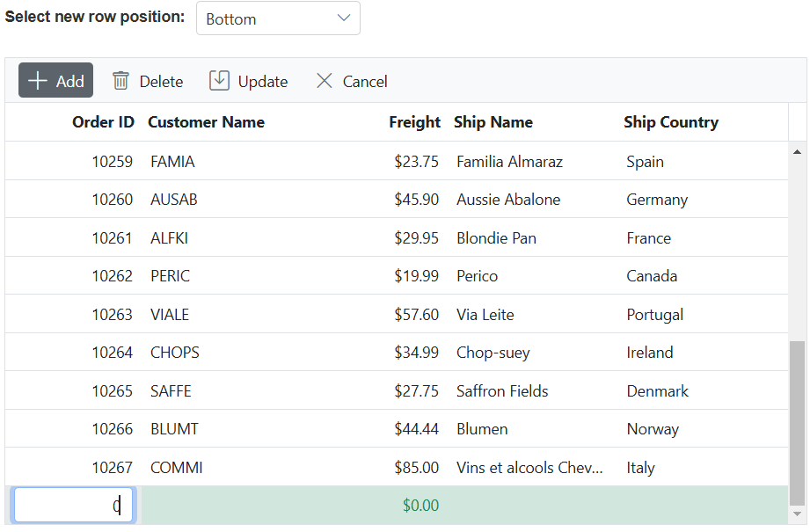Click the $0.00 Freight cell in new row
Screen dimensions: 810x532
420,505
